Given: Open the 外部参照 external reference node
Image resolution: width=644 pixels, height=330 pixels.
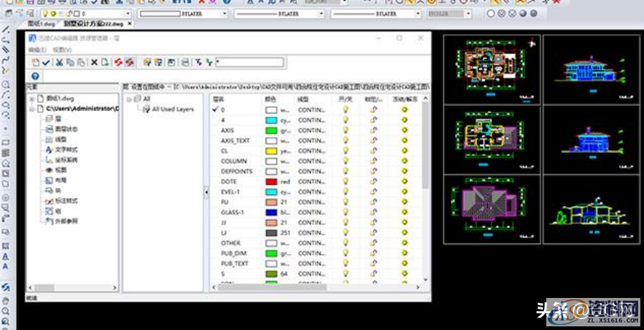Looking at the screenshot, I should click(66, 221).
